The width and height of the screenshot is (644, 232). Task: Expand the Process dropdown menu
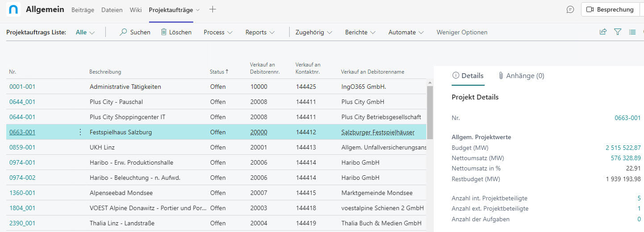(x=218, y=32)
